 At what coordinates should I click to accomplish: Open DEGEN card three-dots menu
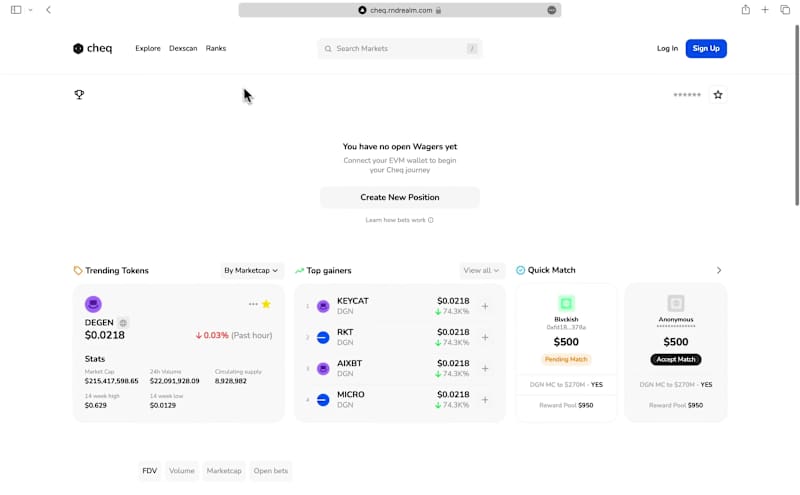253,304
